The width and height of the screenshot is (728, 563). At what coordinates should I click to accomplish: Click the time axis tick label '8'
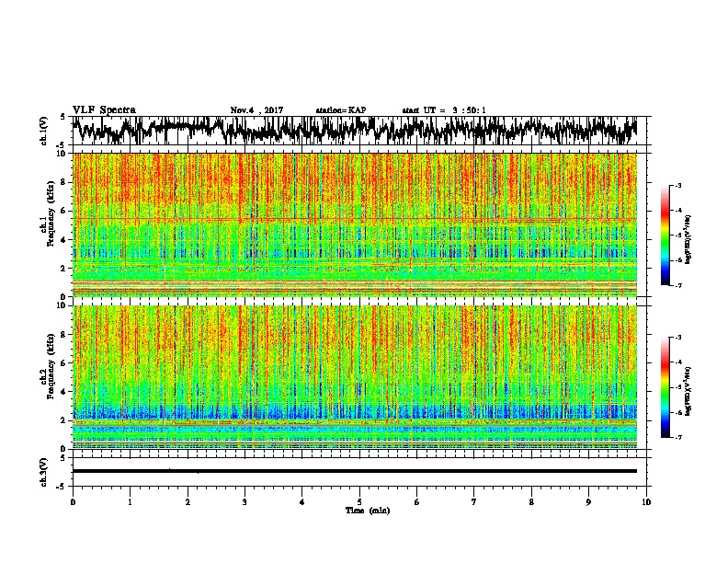tap(531, 502)
